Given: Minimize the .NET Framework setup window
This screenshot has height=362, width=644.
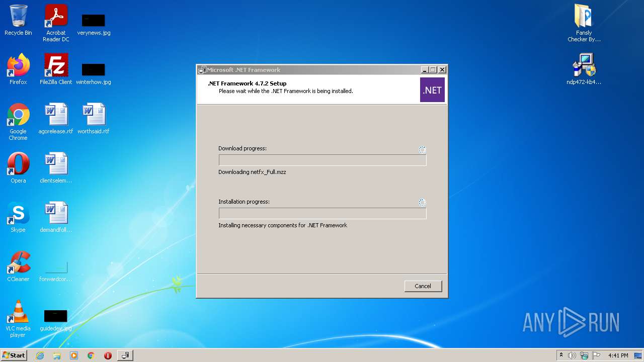Looking at the screenshot, I should click(424, 70).
